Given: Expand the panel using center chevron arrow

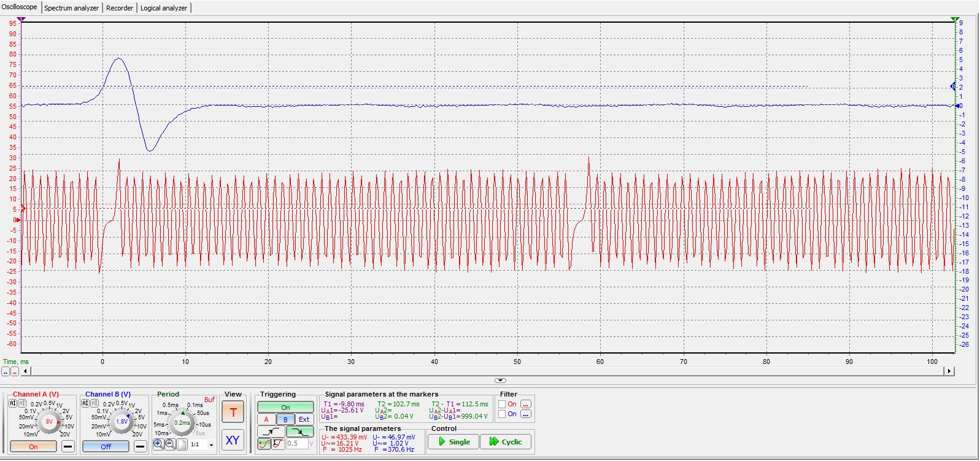Looking at the screenshot, I should point(500,381).
